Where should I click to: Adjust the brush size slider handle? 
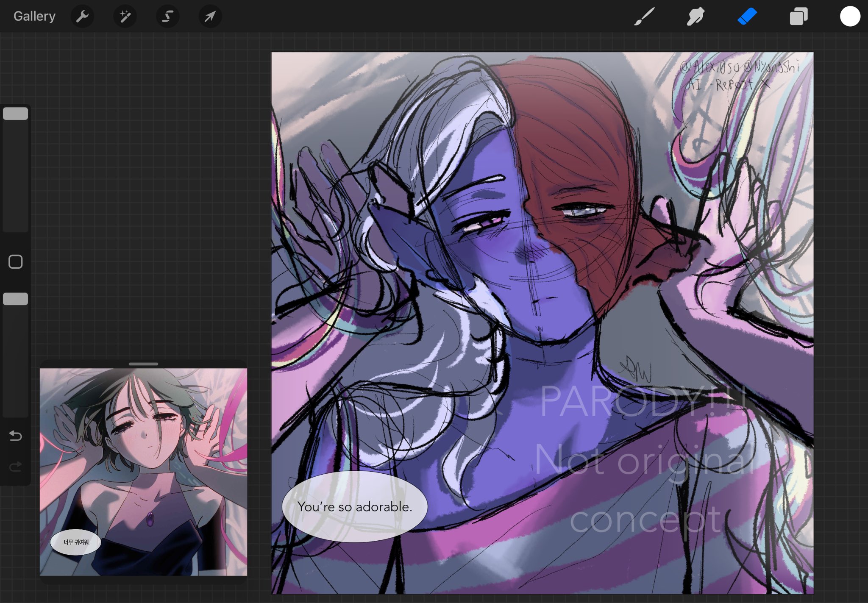pos(16,114)
